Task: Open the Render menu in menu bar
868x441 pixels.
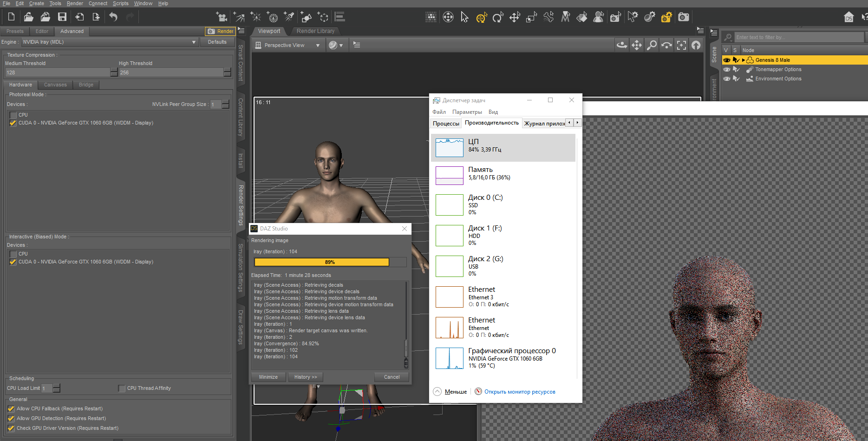Action: point(74,3)
